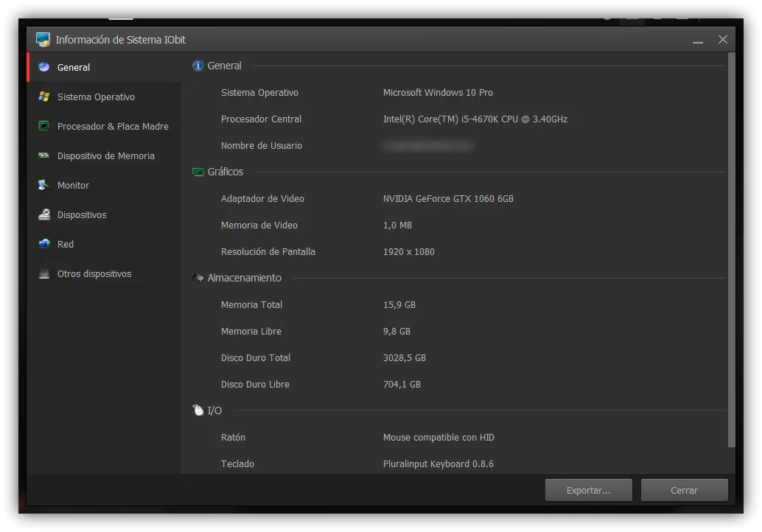The image size is (762, 532).
Task: Click the mouse icon beside I/O heading
Action: (x=198, y=410)
